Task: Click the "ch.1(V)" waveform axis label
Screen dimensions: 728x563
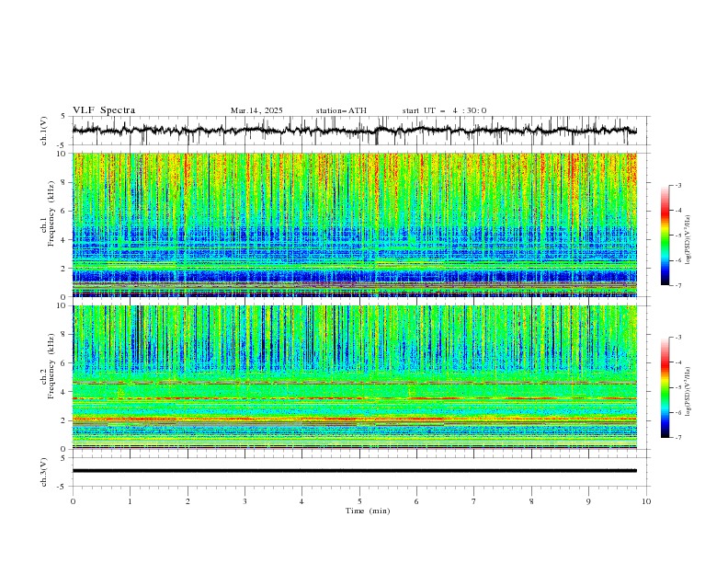Action: pos(44,131)
